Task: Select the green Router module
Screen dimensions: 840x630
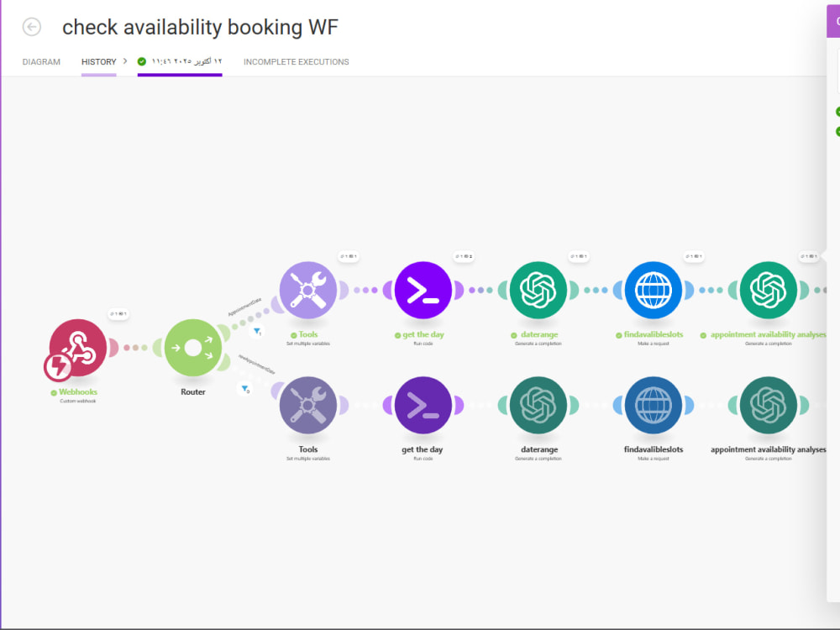Action: pyautogui.click(x=193, y=348)
